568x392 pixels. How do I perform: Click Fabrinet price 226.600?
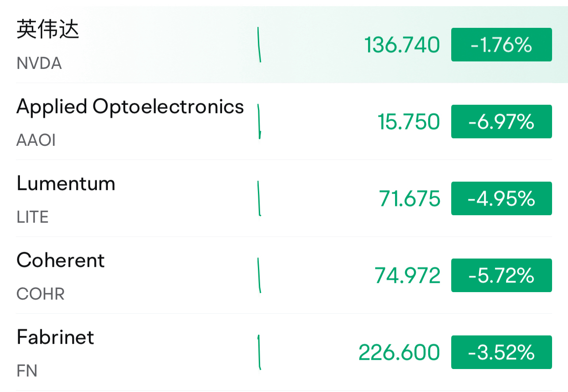pyautogui.click(x=399, y=353)
